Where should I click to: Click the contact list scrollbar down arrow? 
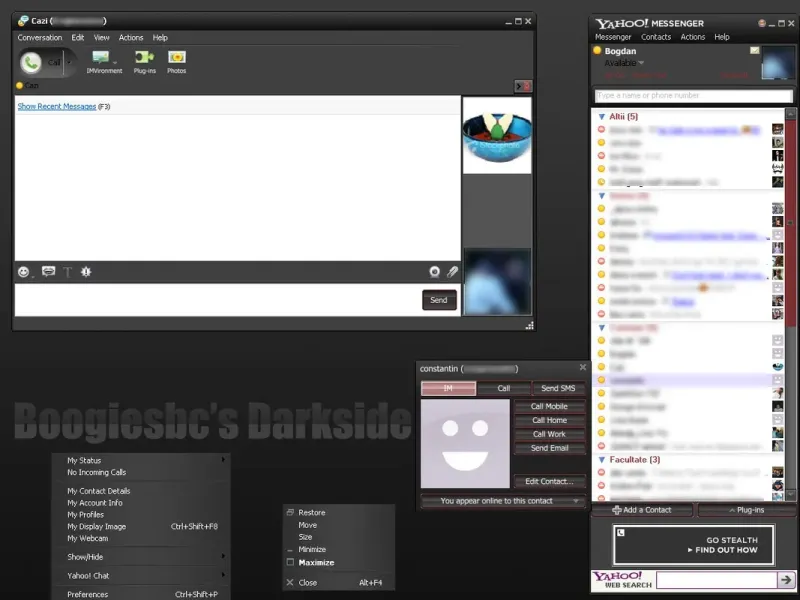[790, 495]
